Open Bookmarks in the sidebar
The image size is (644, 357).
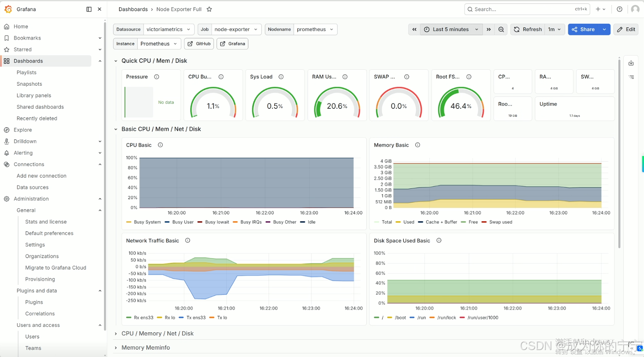[27, 38]
